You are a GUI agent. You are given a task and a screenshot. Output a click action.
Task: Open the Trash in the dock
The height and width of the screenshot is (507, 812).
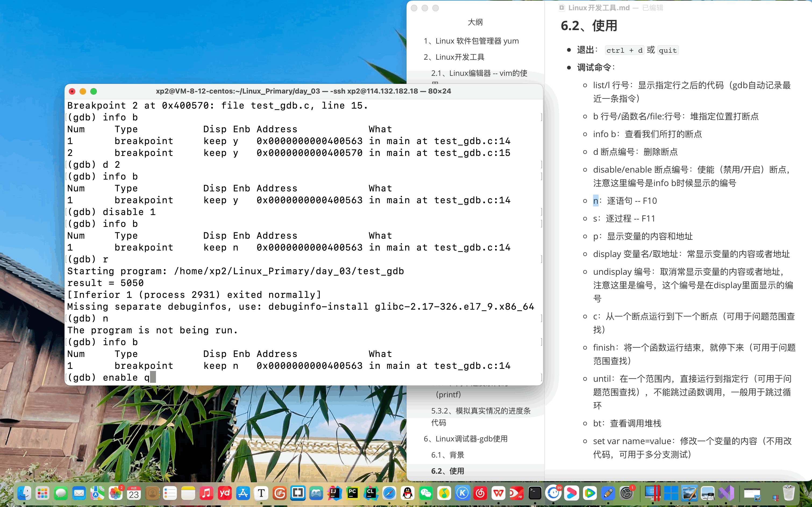click(789, 493)
